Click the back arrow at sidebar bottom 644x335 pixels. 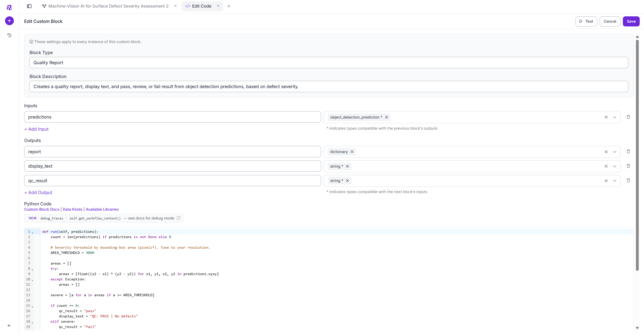point(9,325)
